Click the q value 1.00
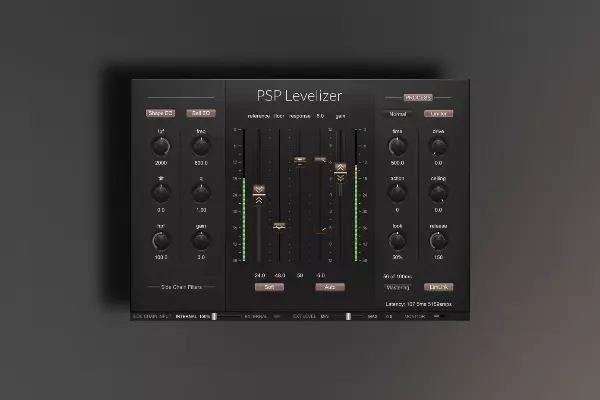The image size is (600, 400). tap(201, 210)
